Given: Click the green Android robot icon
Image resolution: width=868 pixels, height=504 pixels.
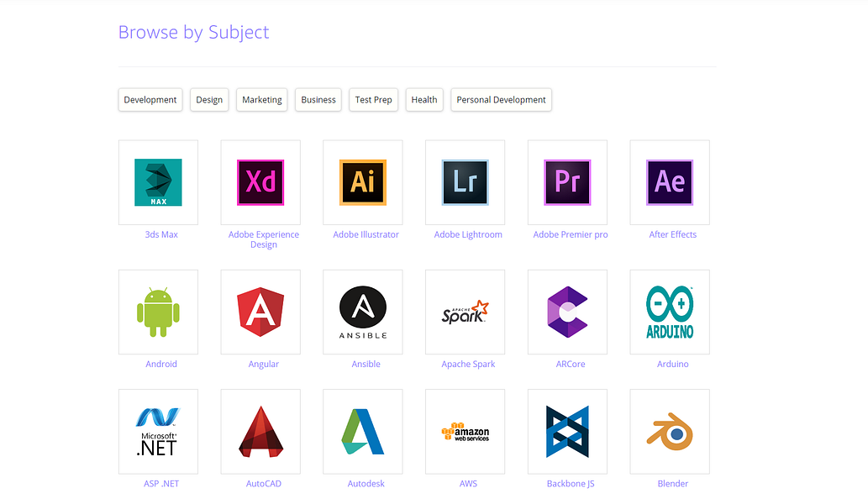Looking at the screenshot, I should coord(158,312).
